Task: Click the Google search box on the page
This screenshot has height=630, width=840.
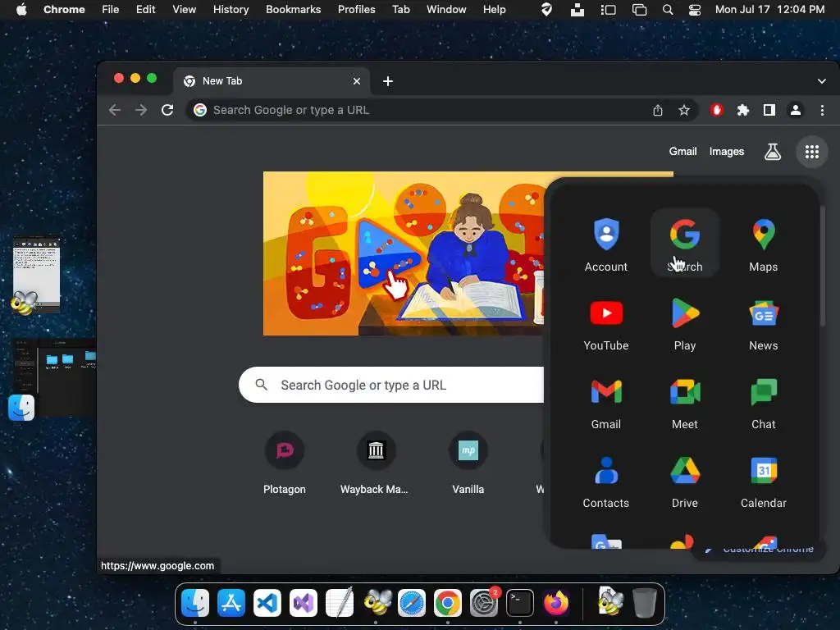Action: click(391, 385)
